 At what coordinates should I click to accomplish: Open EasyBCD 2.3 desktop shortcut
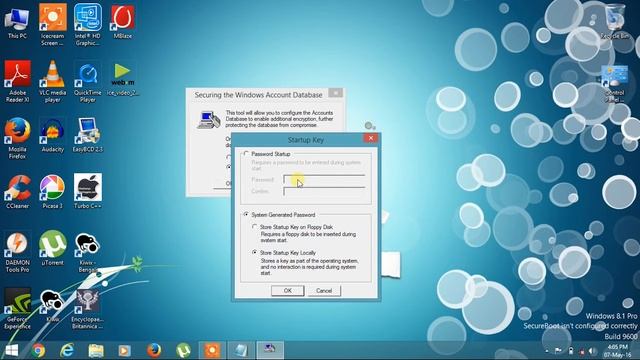pyautogui.click(x=88, y=135)
